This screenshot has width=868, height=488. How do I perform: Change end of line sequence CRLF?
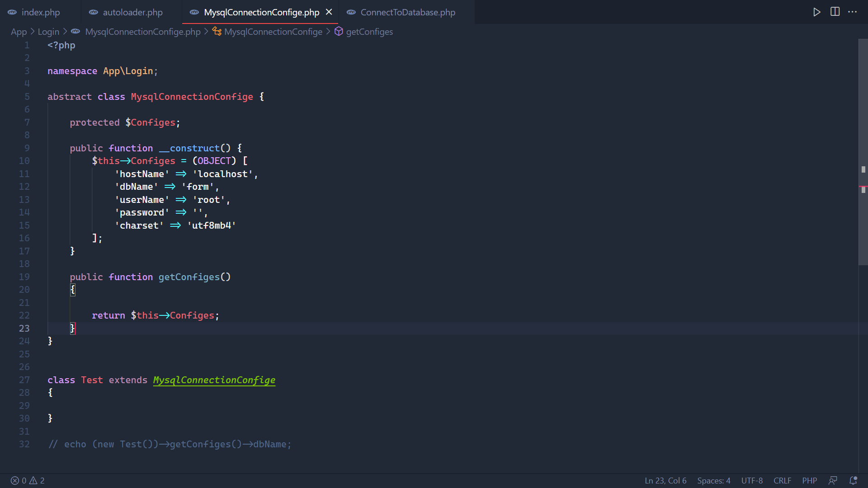pos(782,480)
